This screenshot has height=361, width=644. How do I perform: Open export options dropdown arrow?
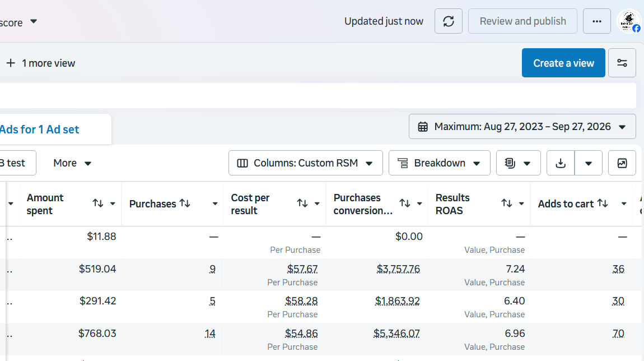coord(589,163)
